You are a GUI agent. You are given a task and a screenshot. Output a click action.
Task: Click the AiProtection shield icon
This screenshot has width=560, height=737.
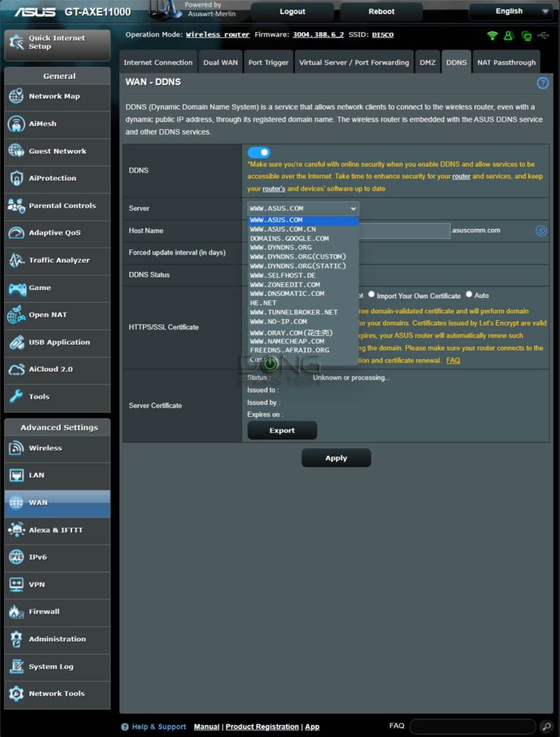coord(16,178)
